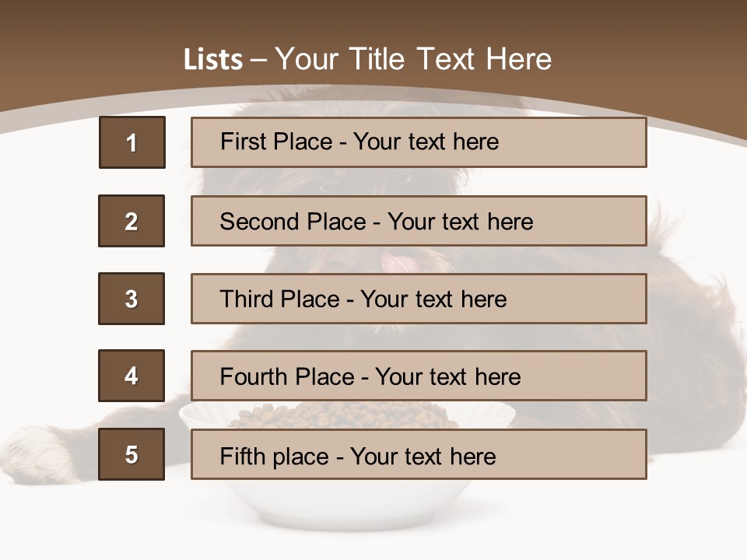This screenshot has height=560, width=747.
Task: Click the dog's pink tongue in background
Action: click(396, 262)
